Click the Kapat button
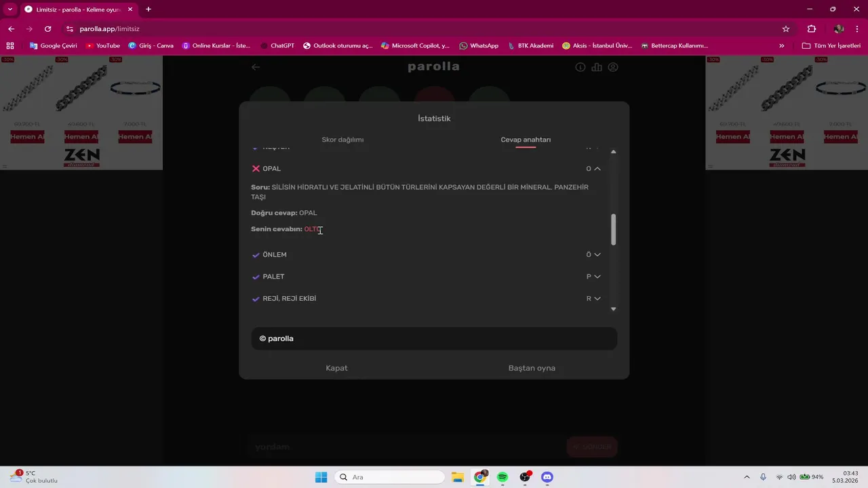 coord(336,368)
